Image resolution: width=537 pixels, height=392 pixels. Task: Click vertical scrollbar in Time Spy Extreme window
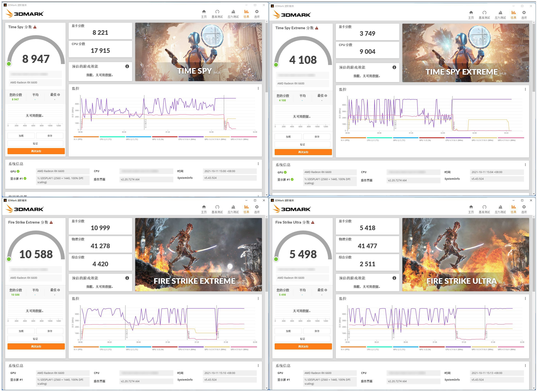point(534,58)
